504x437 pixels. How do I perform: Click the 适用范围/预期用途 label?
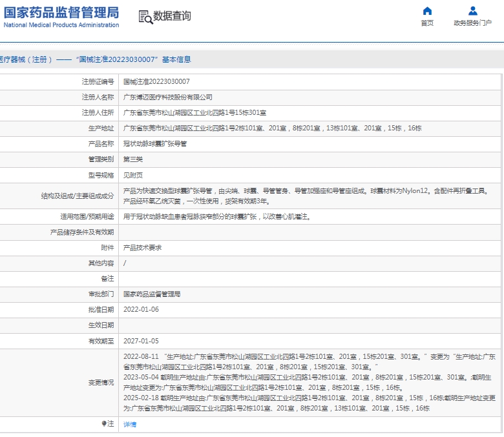click(x=87, y=217)
